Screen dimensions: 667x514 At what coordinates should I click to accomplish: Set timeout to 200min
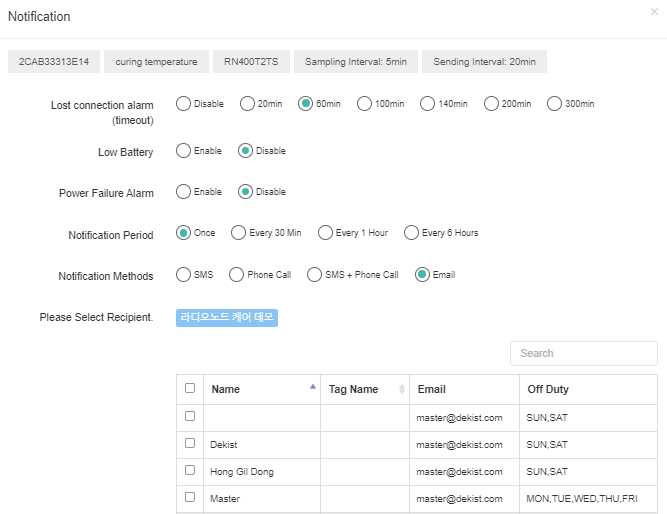[491, 103]
